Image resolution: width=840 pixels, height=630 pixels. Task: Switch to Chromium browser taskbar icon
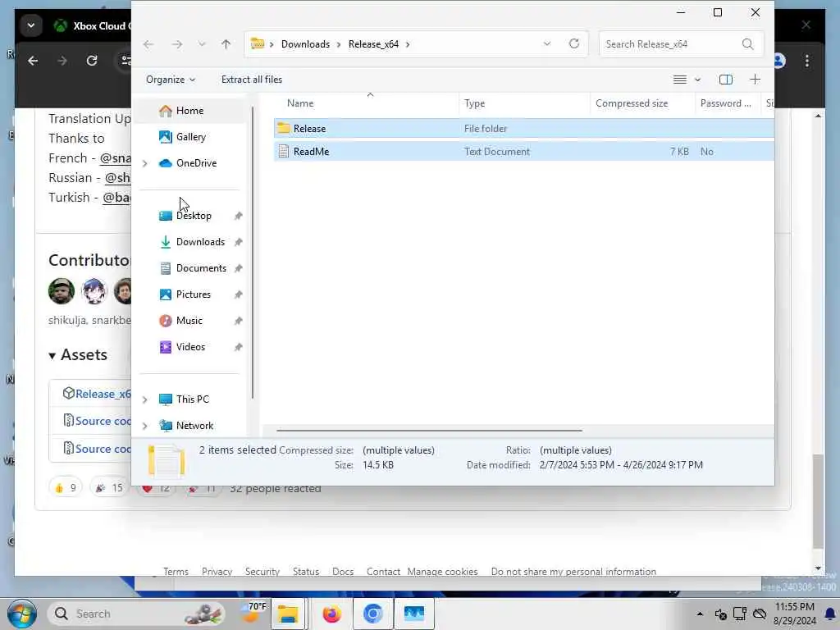click(x=373, y=614)
